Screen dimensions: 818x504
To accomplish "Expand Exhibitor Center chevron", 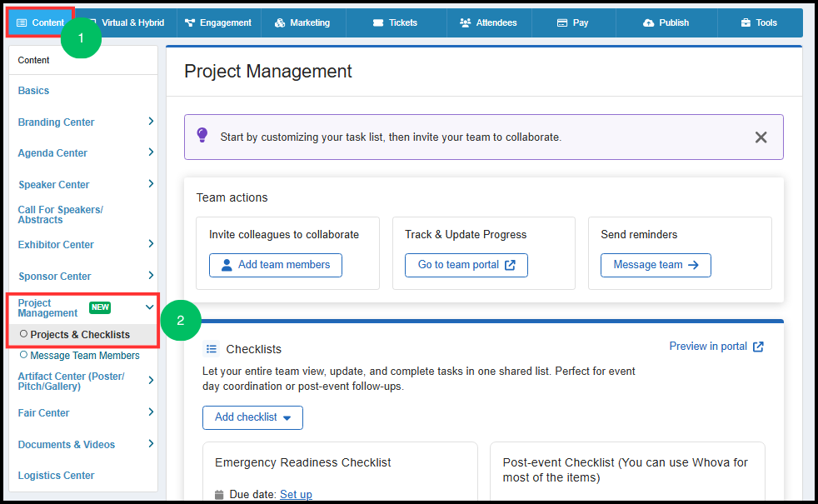I will (151, 243).
